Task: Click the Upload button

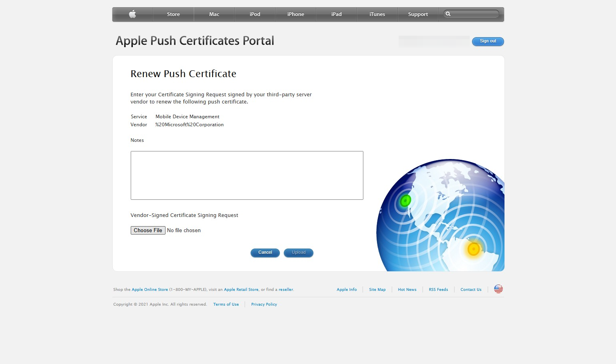Action: pos(299,253)
